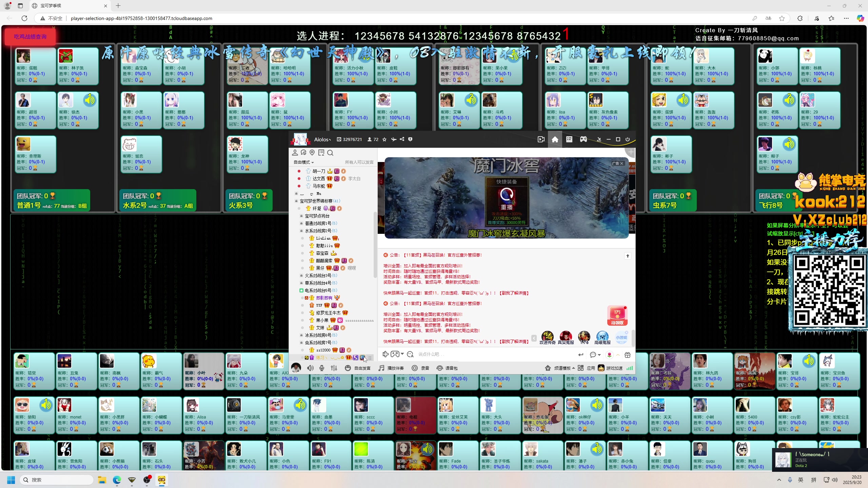This screenshot has width=868, height=488.
Task: Open the 语音包 voice pack menu
Action: click(x=447, y=368)
